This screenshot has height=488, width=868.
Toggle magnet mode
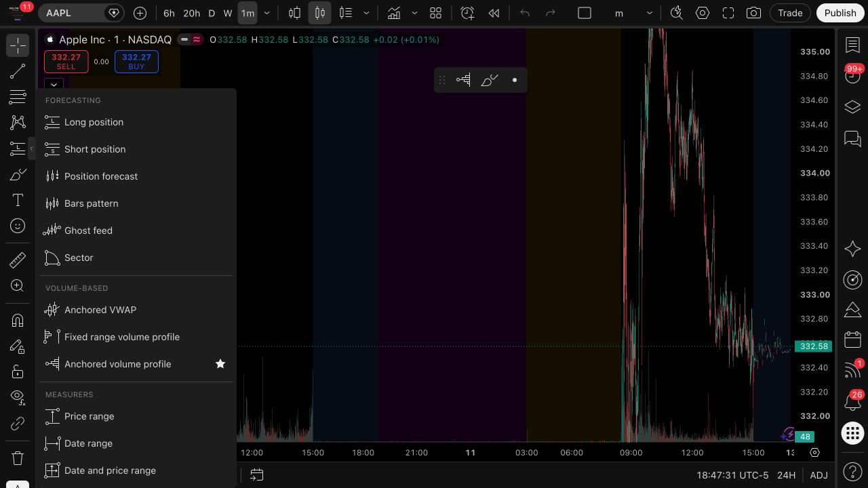(18, 321)
